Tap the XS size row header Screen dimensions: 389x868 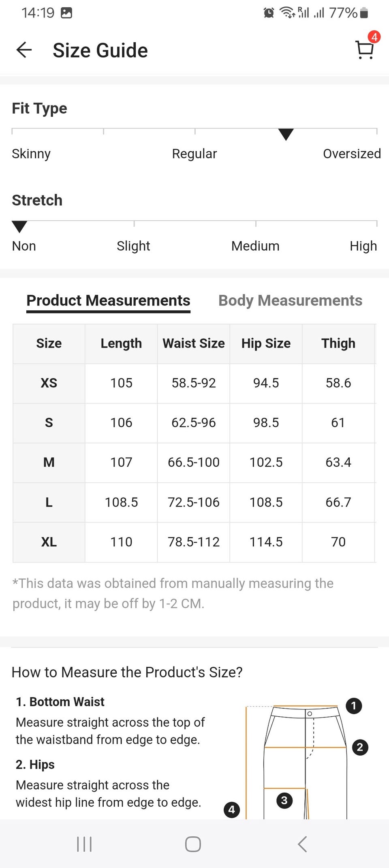click(x=49, y=383)
